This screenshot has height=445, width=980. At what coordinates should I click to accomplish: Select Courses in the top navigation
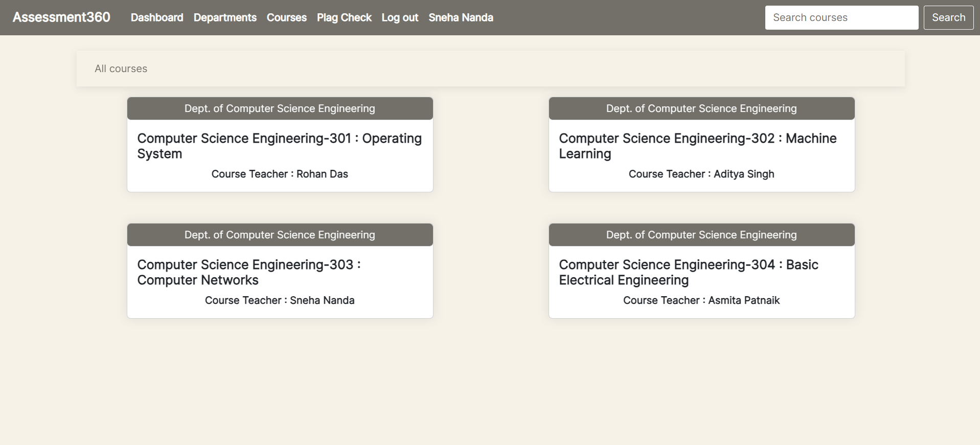tap(287, 17)
